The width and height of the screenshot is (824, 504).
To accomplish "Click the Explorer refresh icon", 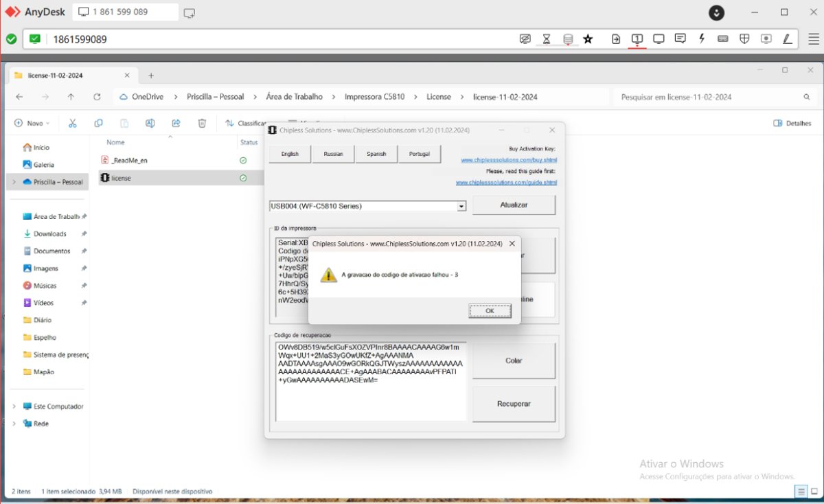I will [x=97, y=97].
